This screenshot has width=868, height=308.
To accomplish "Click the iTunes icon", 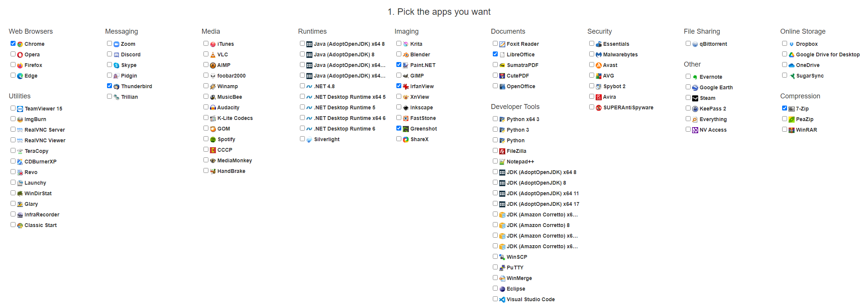I will 213,44.
